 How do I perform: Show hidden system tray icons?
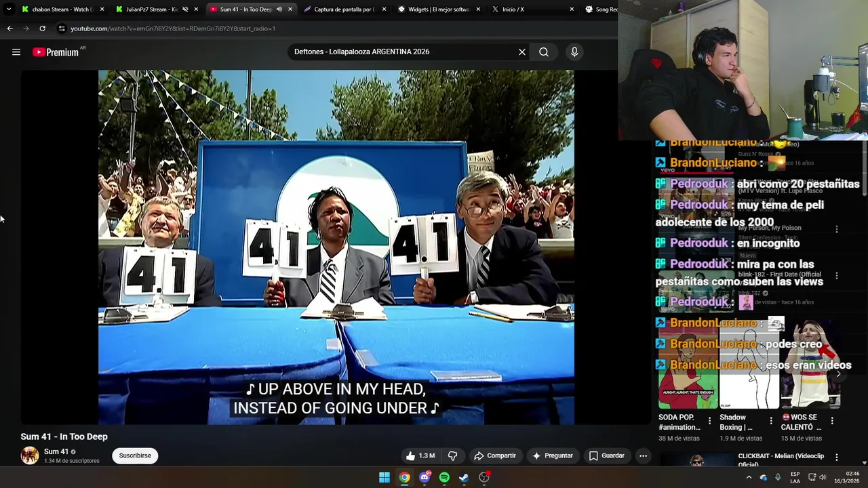pos(749,477)
